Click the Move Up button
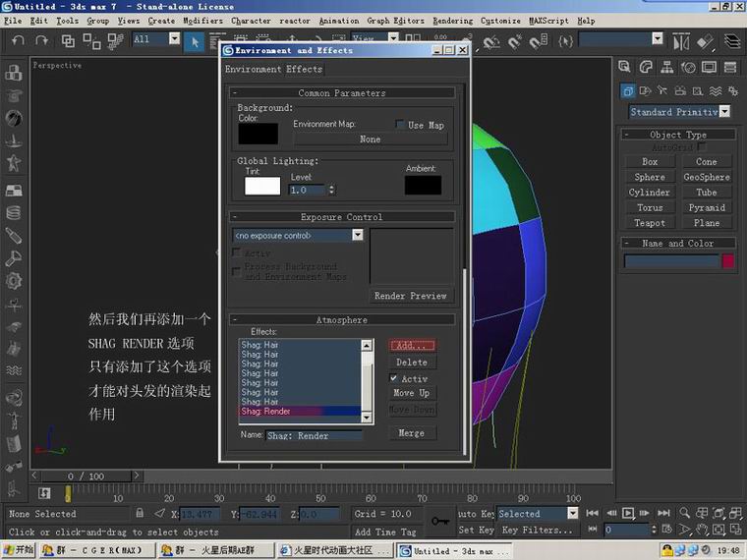747x560 pixels. 412,392
